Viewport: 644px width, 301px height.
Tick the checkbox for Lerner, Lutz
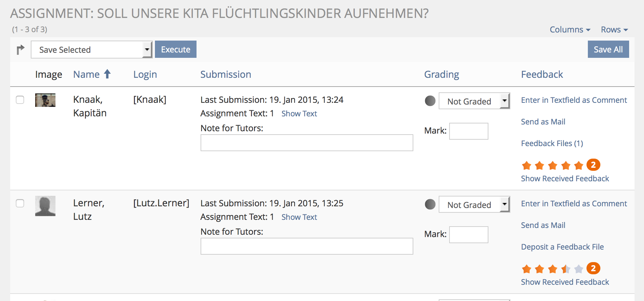[20, 203]
